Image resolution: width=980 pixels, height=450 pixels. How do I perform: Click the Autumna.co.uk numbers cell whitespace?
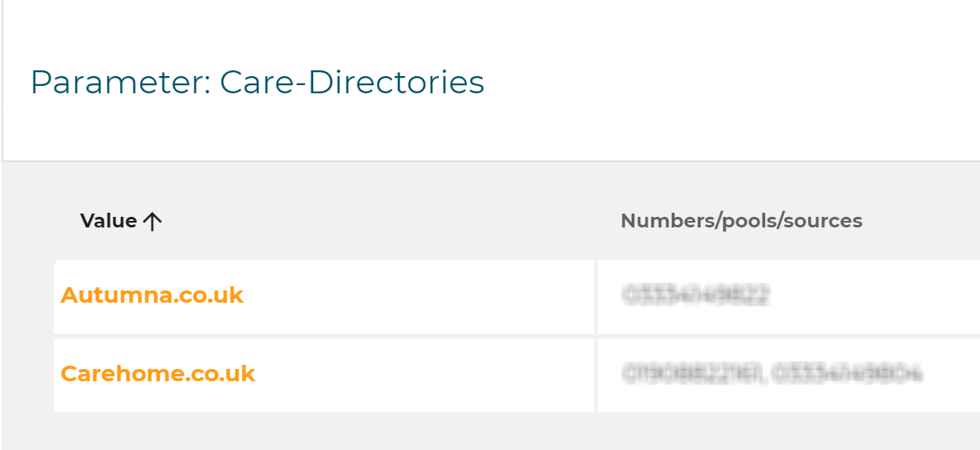pyautogui.click(x=875, y=297)
